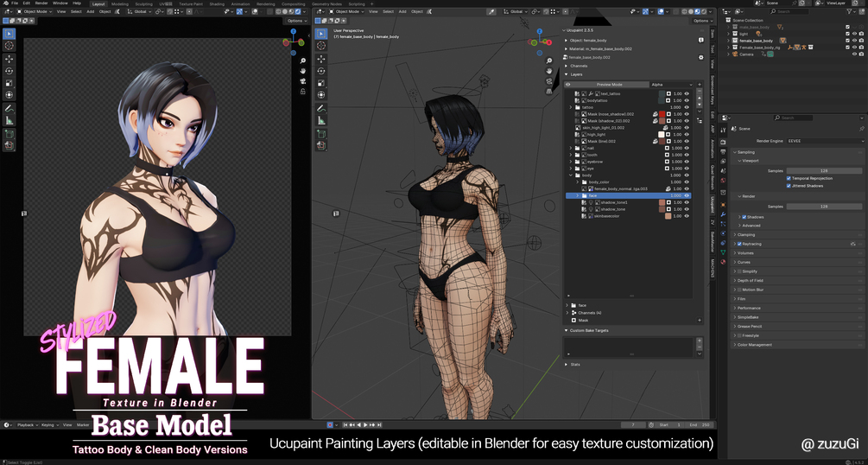The height and width of the screenshot is (465, 868).
Task: Click red swatch of Mask nose_shadow layer
Action: pos(662,114)
